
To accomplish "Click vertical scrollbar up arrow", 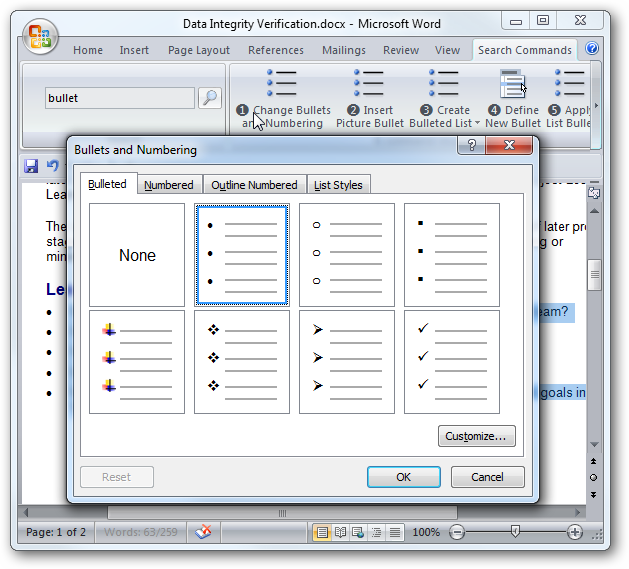I will [594, 211].
